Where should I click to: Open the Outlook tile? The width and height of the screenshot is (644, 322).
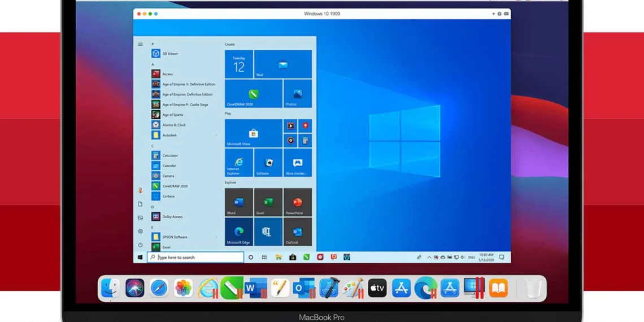298,232
